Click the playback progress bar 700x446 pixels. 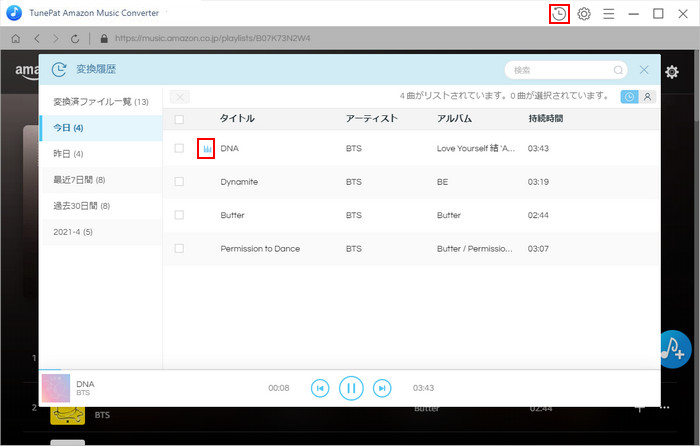(x=350, y=370)
